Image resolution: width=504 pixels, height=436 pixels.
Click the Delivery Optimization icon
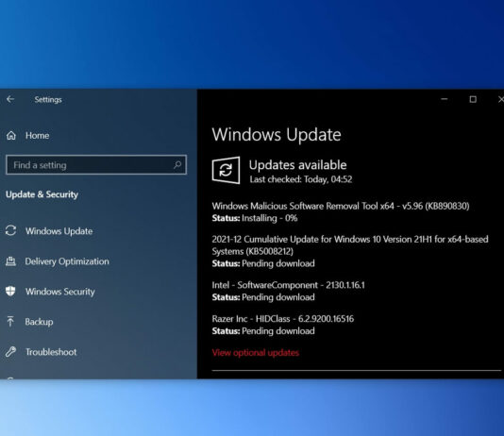click(10, 261)
